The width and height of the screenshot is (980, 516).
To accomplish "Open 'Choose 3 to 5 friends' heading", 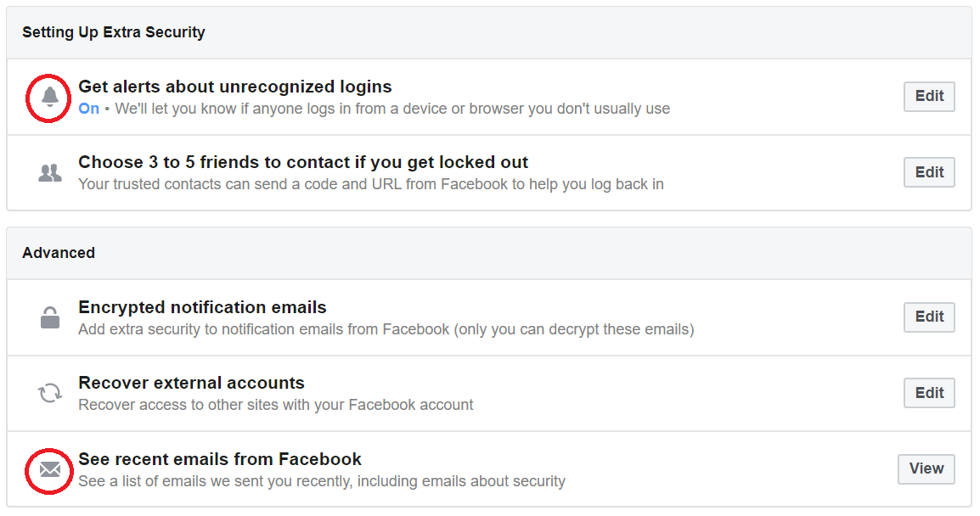I will pos(303,162).
